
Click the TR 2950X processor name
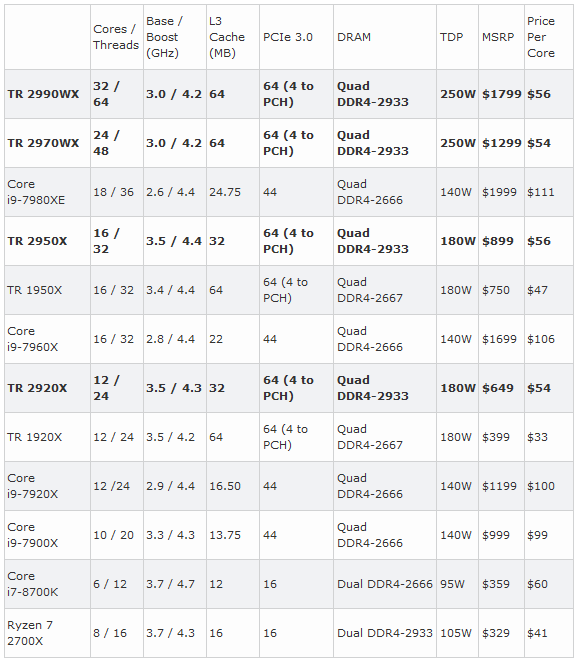pyautogui.click(x=37, y=241)
